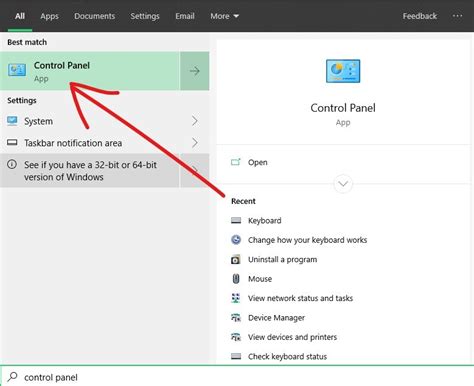
Task: Open the three-dots options menu
Action: coord(457,16)
